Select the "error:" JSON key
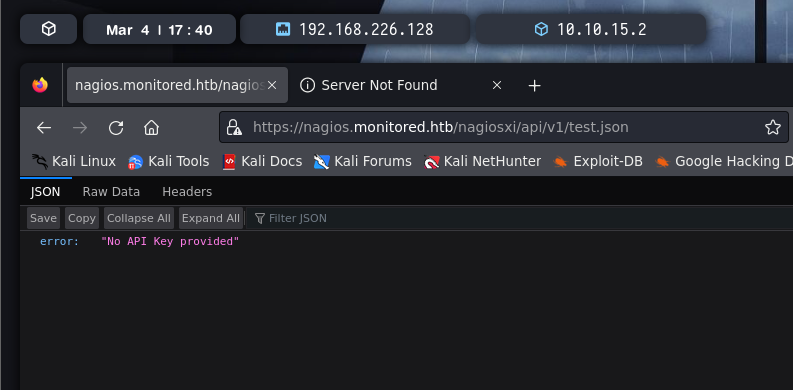The width and height of the screenshot is (793, 390). (x=60, y=241)
